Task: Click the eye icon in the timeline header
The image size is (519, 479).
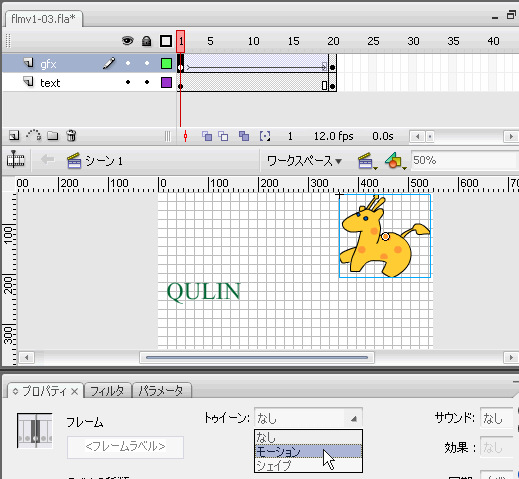Action: pyautogui.click(x=127, y=41)
